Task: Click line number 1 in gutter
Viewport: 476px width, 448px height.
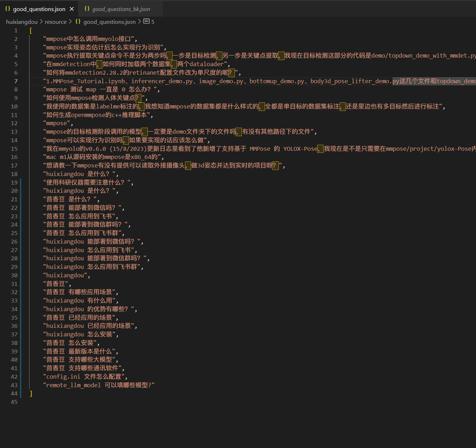Action: pos(16,31)
